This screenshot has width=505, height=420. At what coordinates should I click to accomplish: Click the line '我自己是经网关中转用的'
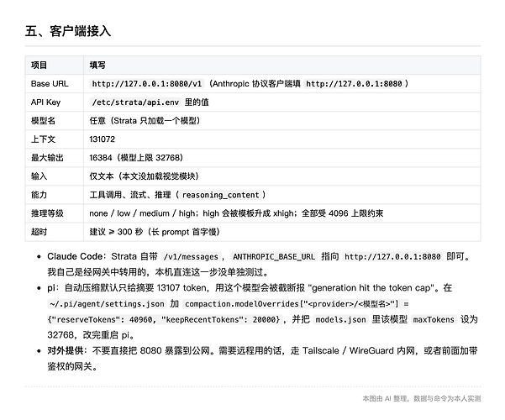(158, 272)
